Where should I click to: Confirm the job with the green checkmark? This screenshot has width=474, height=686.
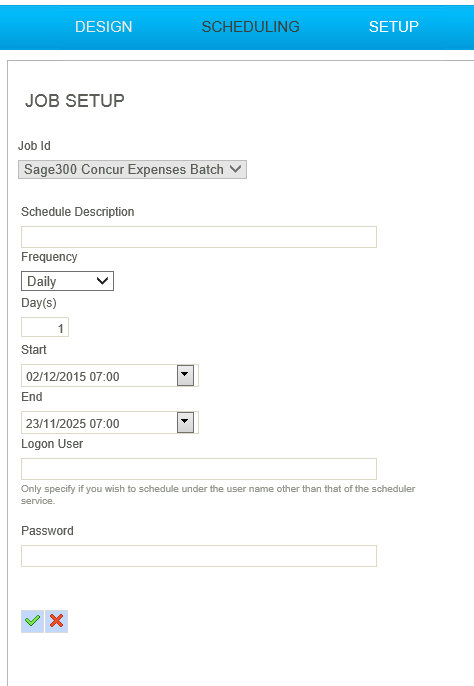tap(32, 621)
